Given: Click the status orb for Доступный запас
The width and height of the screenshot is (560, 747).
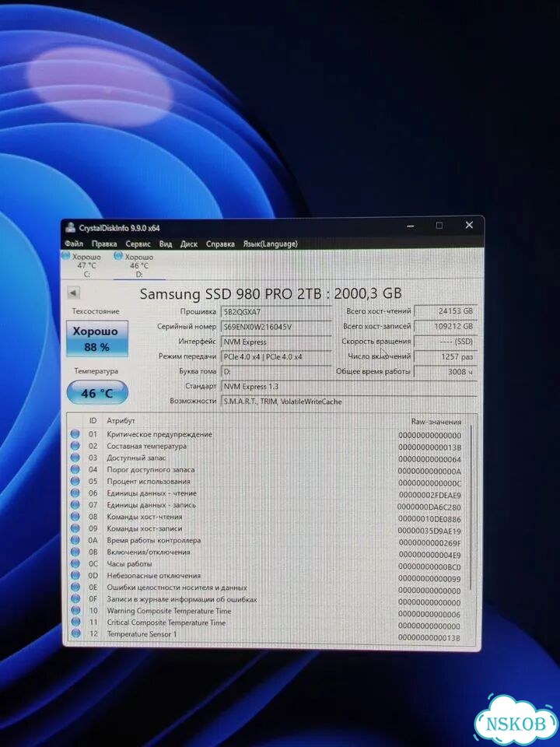Looking at the screenshot, I should click(x=75, y=458).
